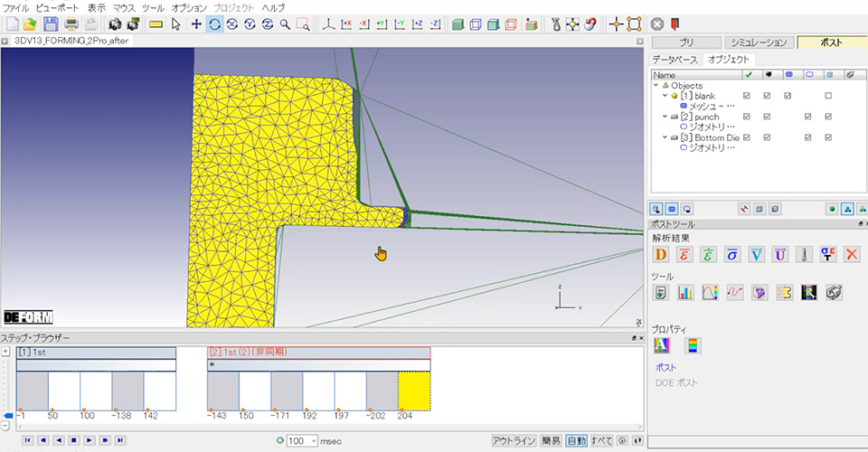The image size is (868, 452).
Task: Click the minus button in step browser
Action: point(5,426)
